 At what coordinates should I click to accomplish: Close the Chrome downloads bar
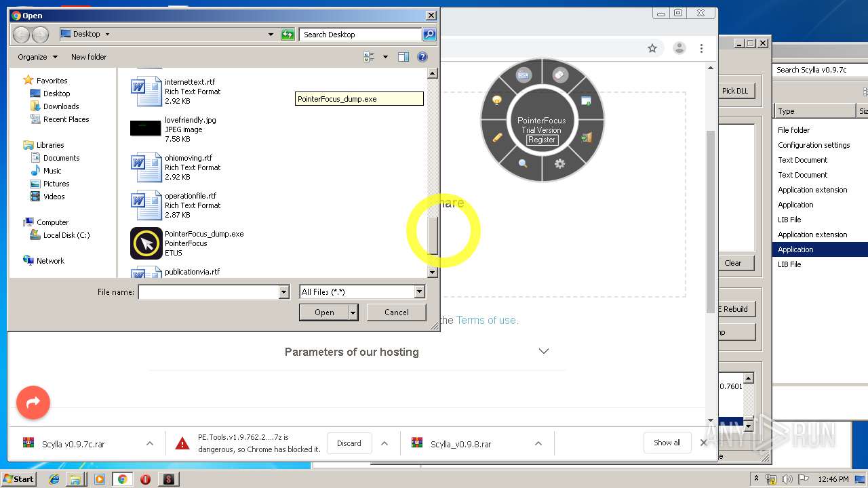[703, 443]
